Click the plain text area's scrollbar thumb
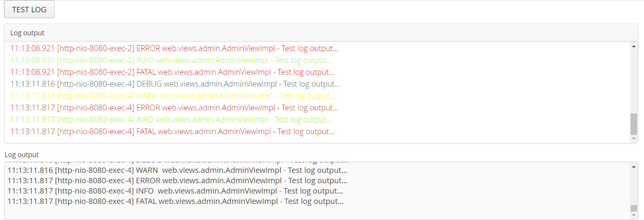Image resolution: width=644 pixels, height=220 pixels. pos(634,208)
